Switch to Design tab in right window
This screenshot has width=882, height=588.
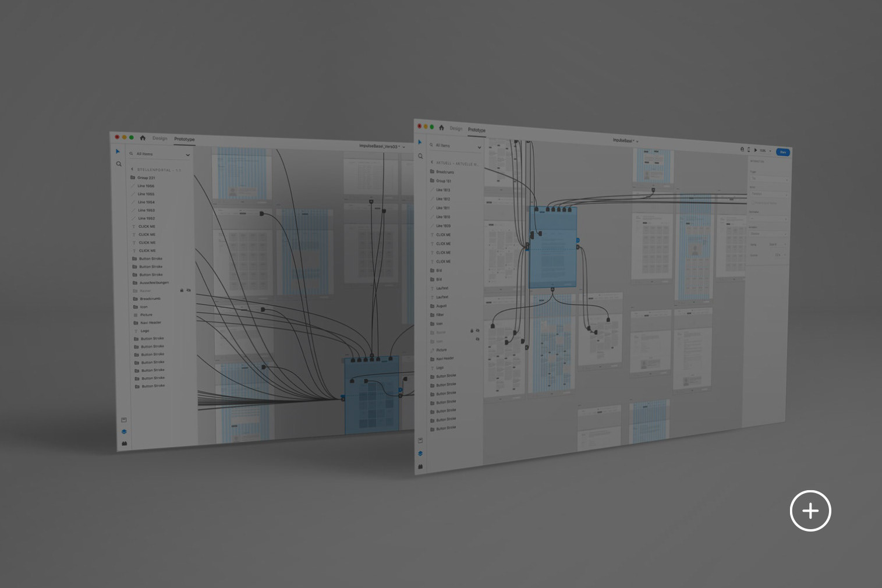pos(456,129)
